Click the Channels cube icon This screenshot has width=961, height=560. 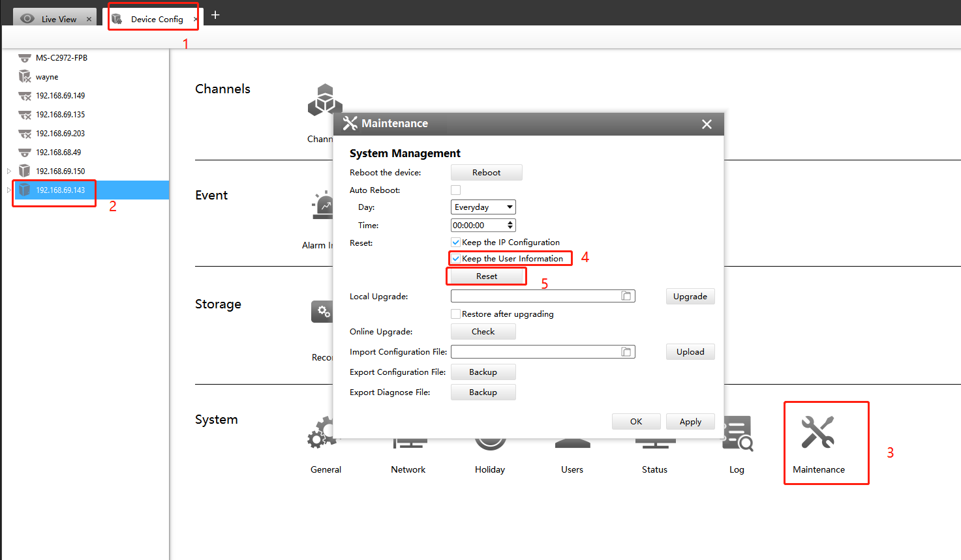(324, 100)
